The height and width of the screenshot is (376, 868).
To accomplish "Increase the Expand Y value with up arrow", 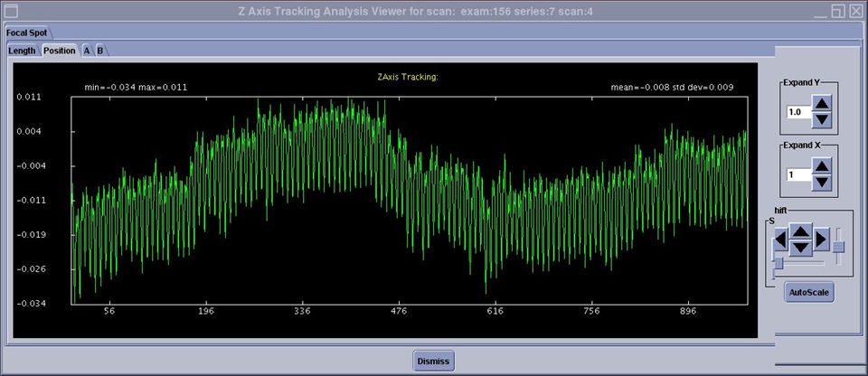I will [x=821, y=105].
